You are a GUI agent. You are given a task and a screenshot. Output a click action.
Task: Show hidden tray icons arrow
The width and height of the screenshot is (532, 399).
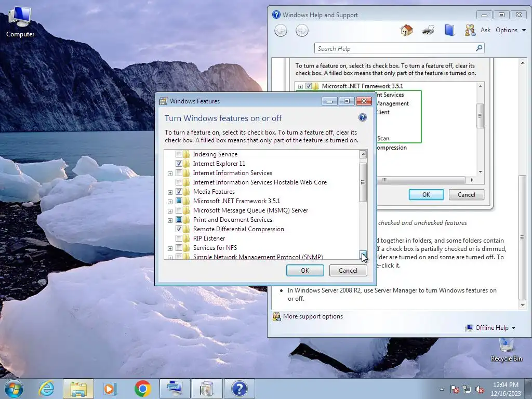pyautogui.click(x=442, y=389)
